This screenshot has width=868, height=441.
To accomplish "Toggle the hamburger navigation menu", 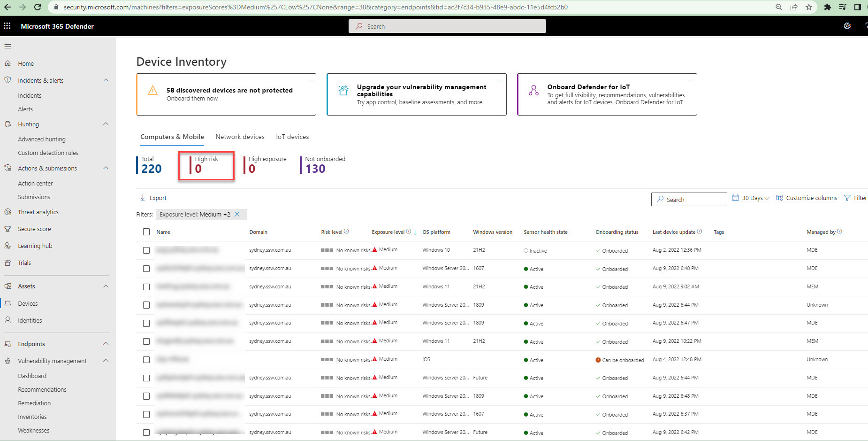I will tap(8, 46).
